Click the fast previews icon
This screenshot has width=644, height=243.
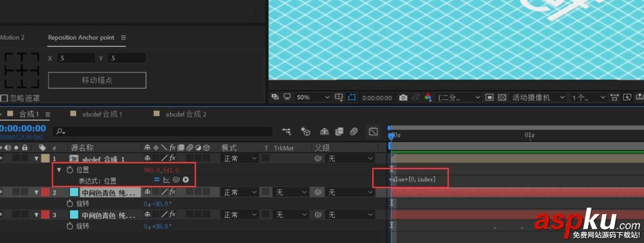[x=627, y=98]
